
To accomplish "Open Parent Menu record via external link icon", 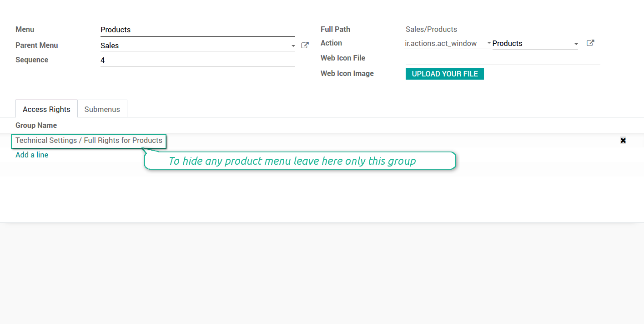I will click(305, 46).
